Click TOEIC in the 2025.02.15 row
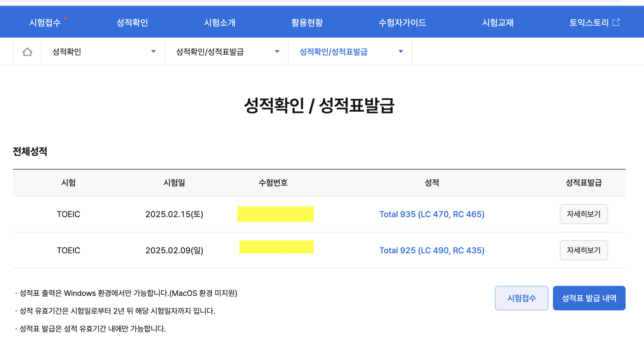This screenshot has width=644, height=358. [x=69, y=214]
